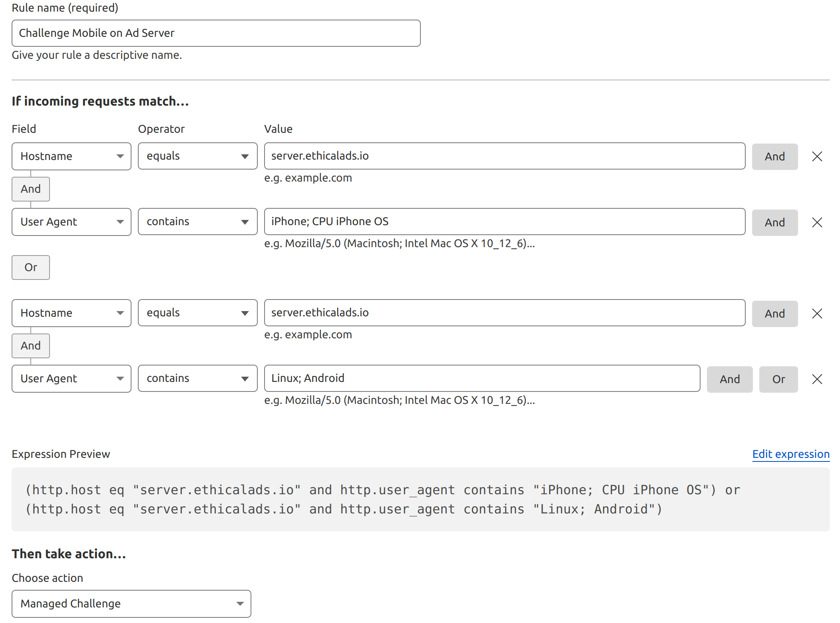
Task: Open Managed Challenge action dropdown
Action: pos(131,604)
